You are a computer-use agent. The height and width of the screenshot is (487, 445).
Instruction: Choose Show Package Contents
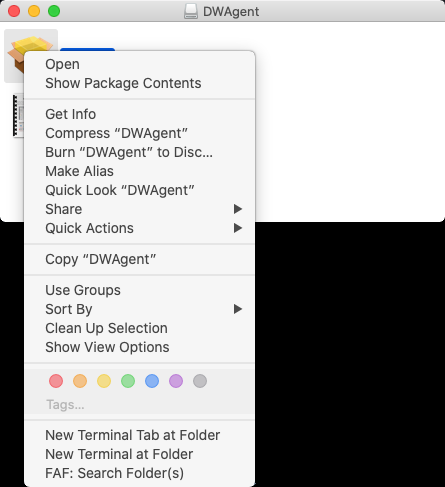click(x=140, y=83)
